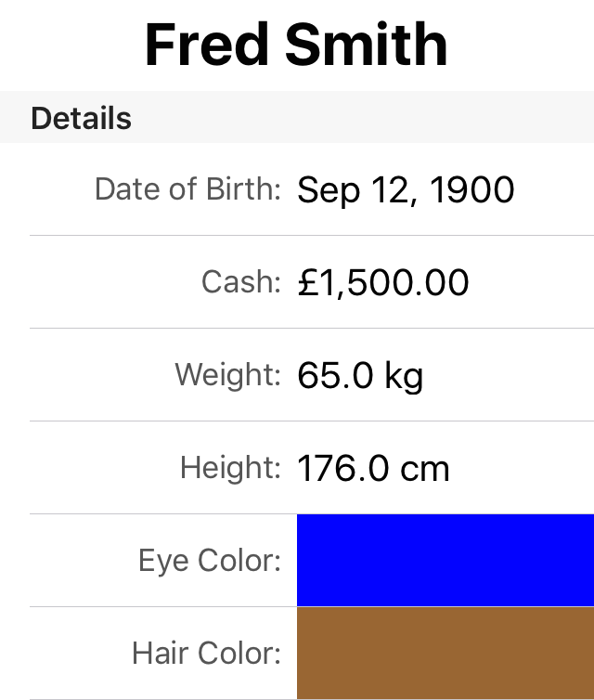
Task: Select the year 1900 in the birth date
Action: (x=472, y=190)
